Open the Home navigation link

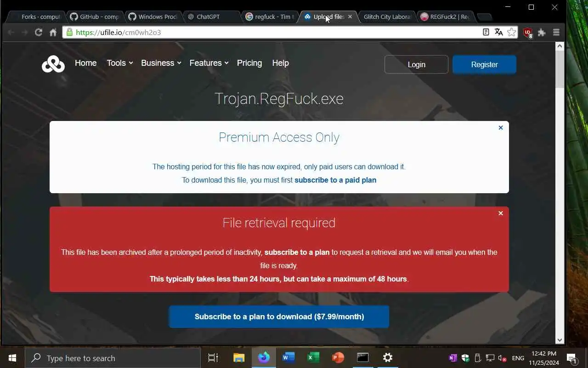(86, 63)
